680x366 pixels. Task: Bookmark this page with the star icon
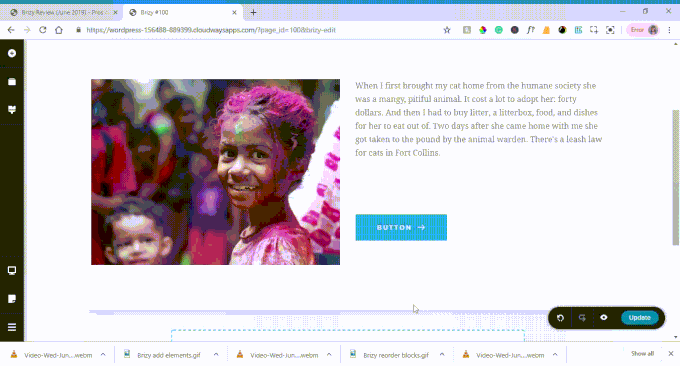[447, 30]
